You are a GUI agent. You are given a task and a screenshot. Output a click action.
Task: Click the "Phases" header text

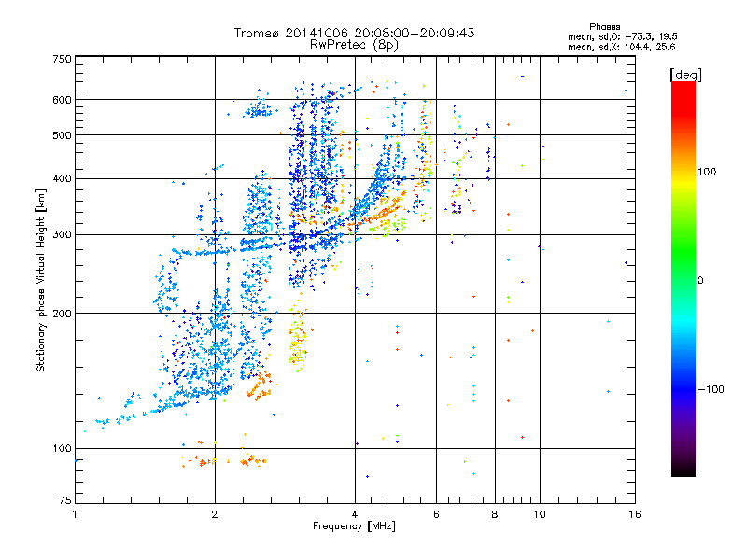[x=604, y=27]
